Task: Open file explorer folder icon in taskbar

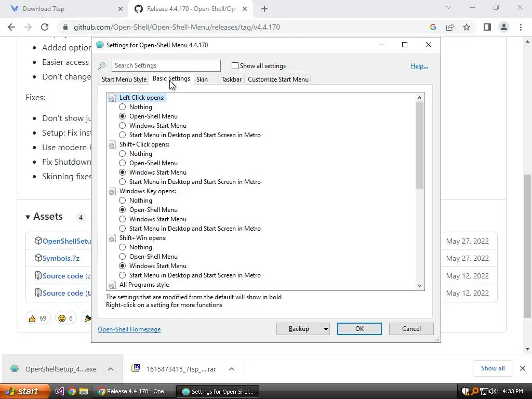Action: pyautogui.click(x=84, y=392)
